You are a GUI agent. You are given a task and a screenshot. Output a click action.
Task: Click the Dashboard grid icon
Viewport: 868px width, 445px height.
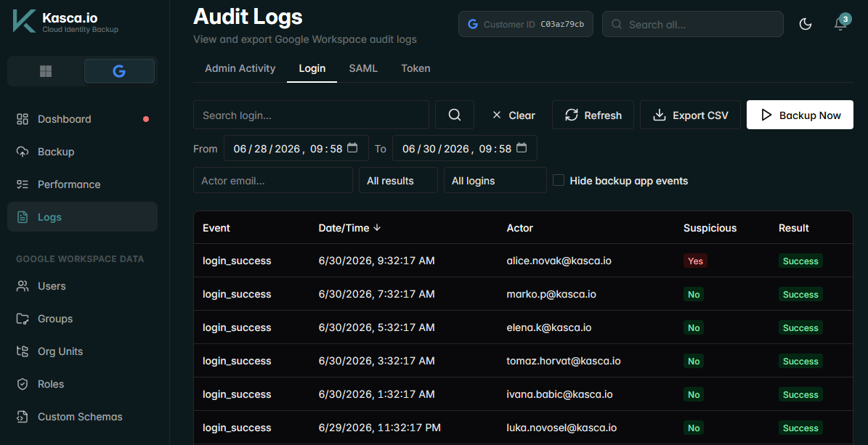23,119
